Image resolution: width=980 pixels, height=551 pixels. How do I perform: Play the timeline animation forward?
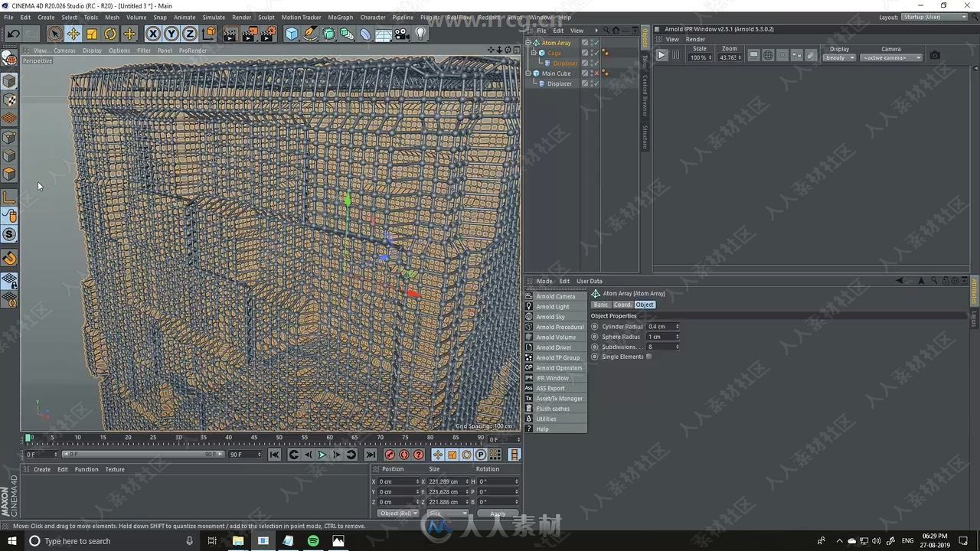(322, 455)
